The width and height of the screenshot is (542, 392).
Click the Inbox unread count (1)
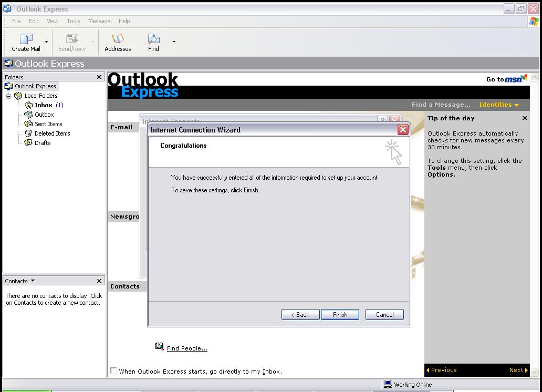tap(59, 105)
